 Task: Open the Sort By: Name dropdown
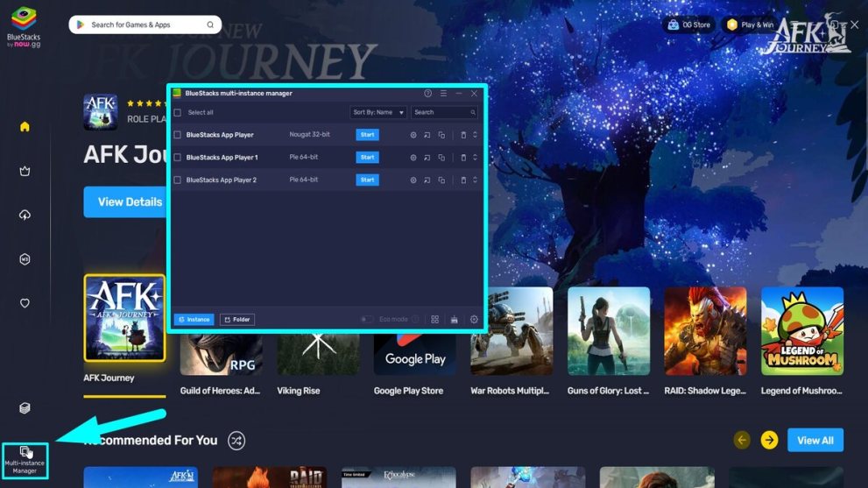point(378,112)
